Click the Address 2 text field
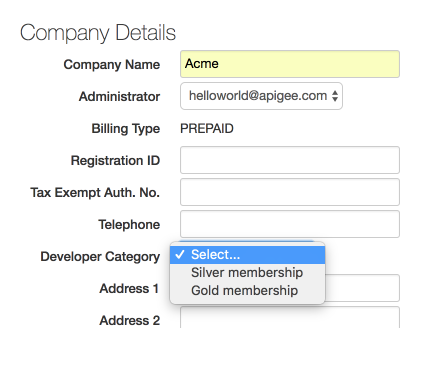Image resolution: width=427 pixels, height=367 pixels. click(x=290, y=317)
